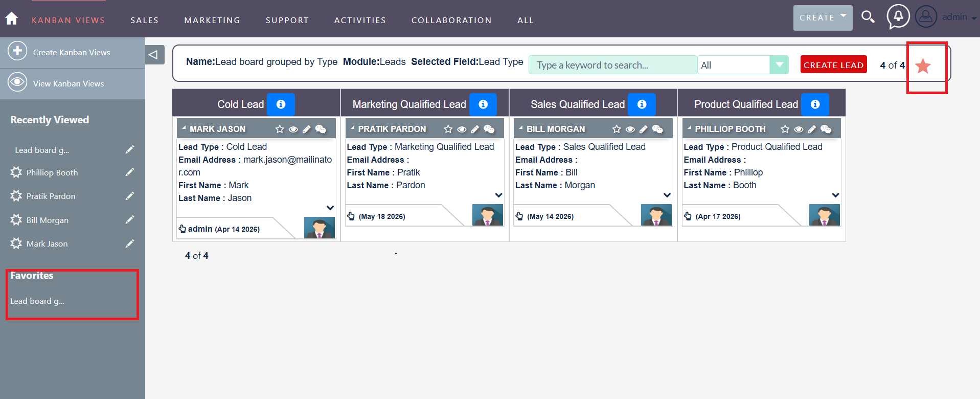Open the global search magnifier icon
Image resolution: width=980 pixels, height=399 pixels.
[868, 17]
